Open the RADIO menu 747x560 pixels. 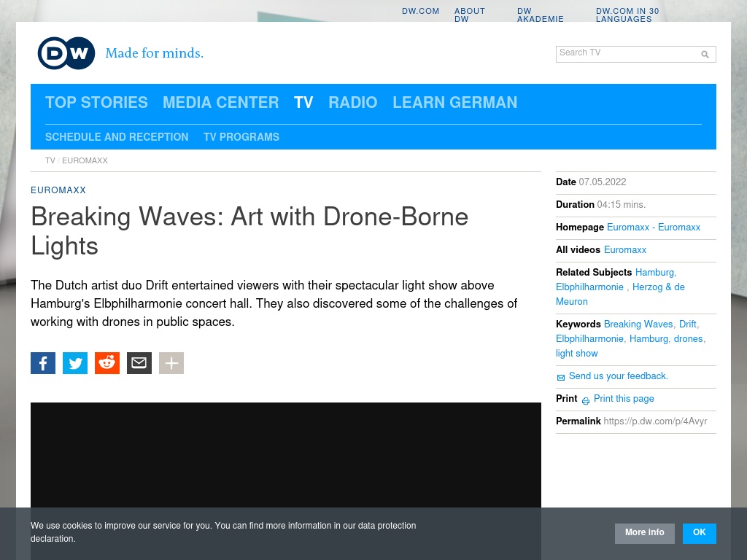pos(353,102)
